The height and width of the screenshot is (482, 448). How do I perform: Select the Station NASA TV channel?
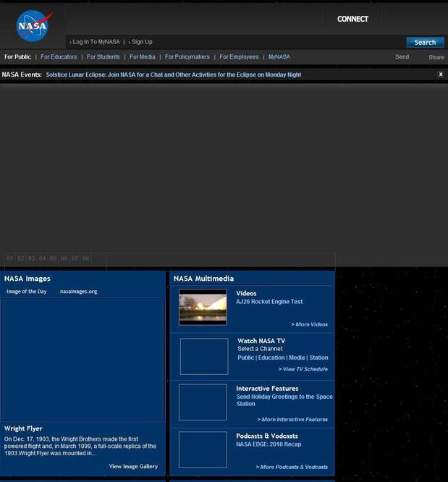tap(318, 358)
